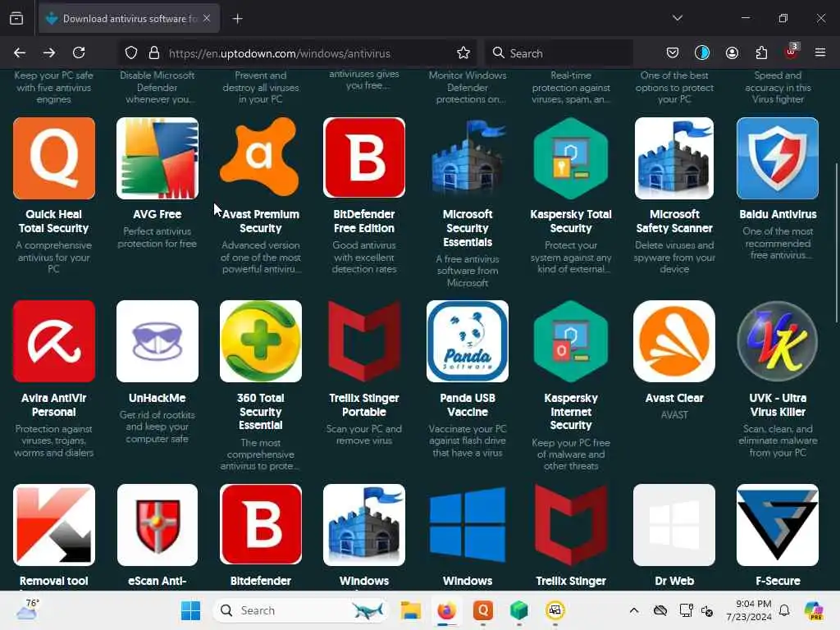
Task: Open the Avast Clear title link
Action: tap(674, 398)
